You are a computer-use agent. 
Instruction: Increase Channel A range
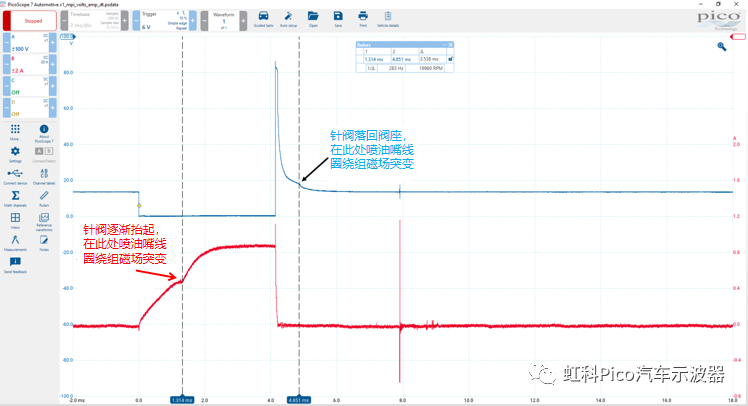tap(52, 42)
